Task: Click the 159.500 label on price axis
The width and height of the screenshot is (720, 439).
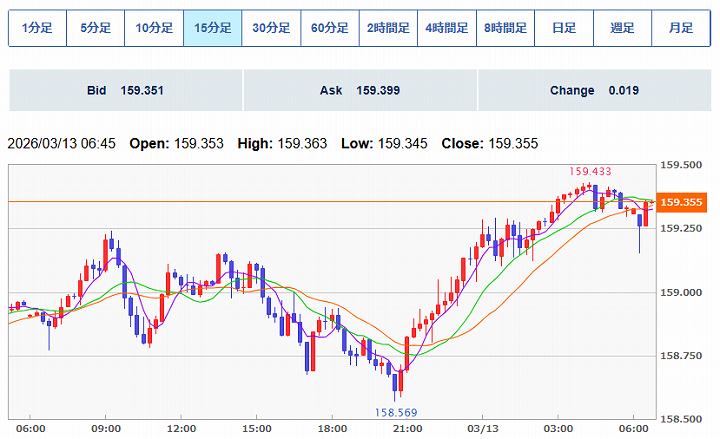Action: [x=684, y=165]
